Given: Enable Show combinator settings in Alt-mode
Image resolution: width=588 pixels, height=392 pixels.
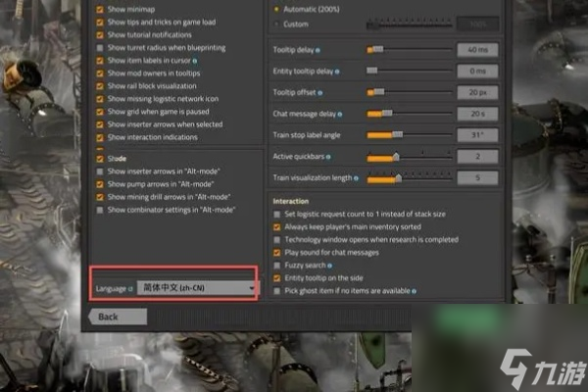Looking at the screenshot, I should [x=100, y=210].
